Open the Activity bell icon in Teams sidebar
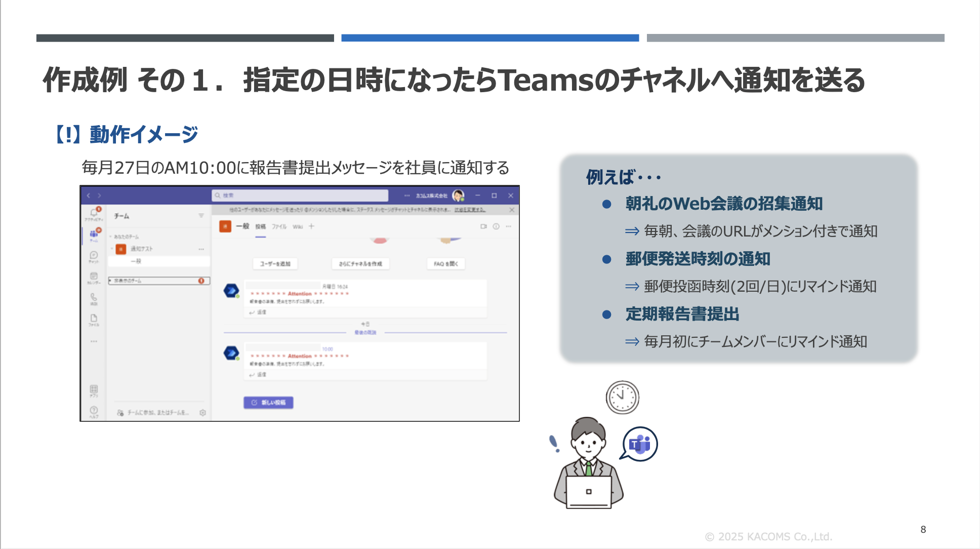Viewport: 980px width, 549px height. pos(94,213)
